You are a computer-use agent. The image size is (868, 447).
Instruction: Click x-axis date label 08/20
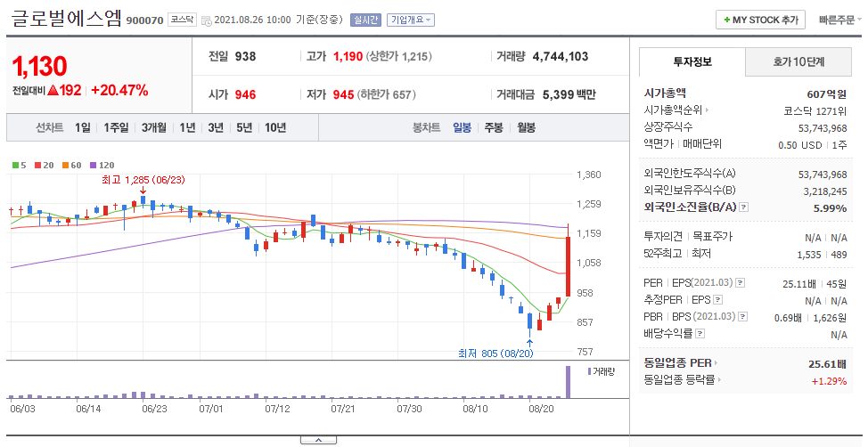point(542,409)
